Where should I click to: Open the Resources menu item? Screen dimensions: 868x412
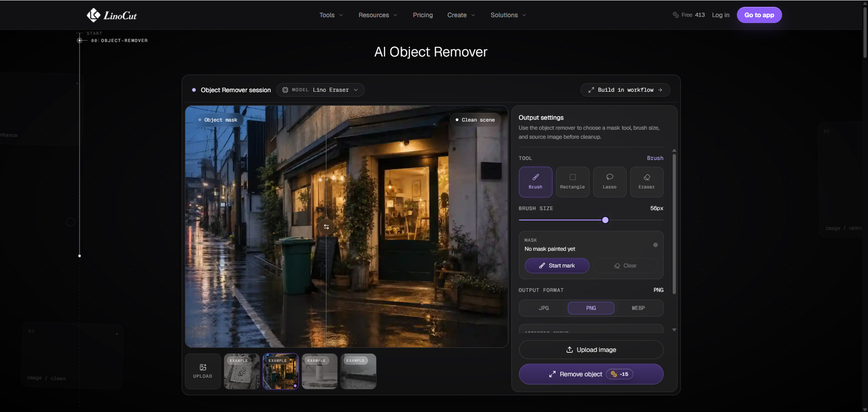[378, 15]
